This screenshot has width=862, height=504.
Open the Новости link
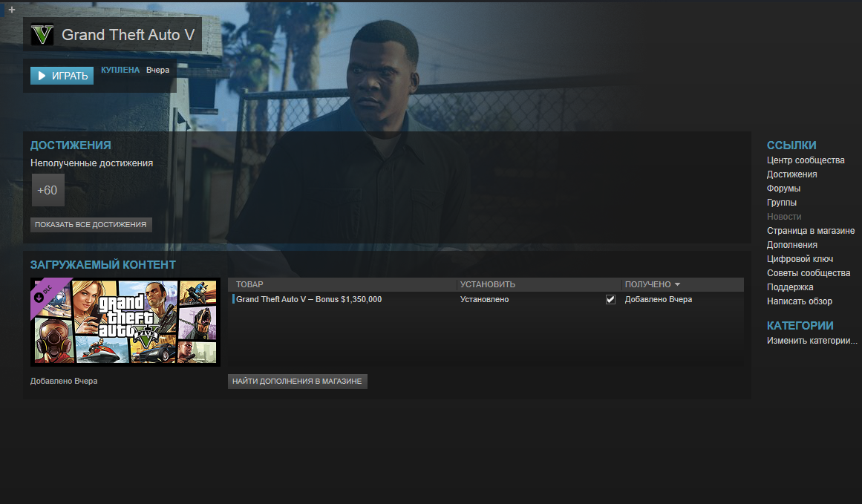click(x=784, y=217)
